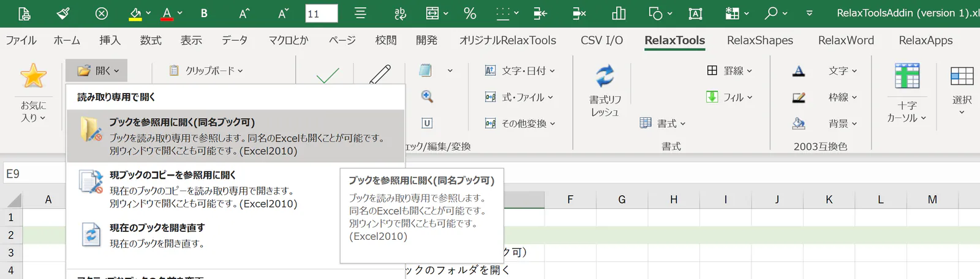This screenshot has width=980, height=279.
Task: Click the text box icon
Action: 695,13
